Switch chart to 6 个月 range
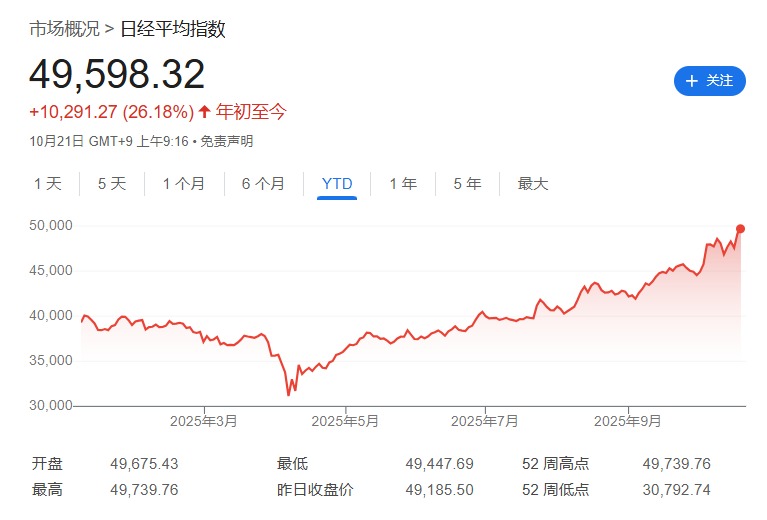Viewport: 767px width, 520px height. click(x=263, y=184)
